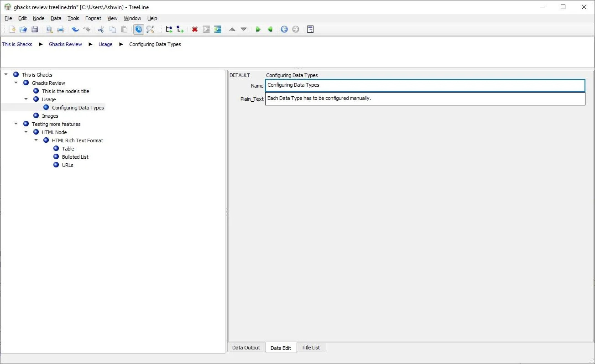This screenshot has width=595, height=364.
Task: Click the Ghacks Review breadcrumb link
Action: pos(65,44)
